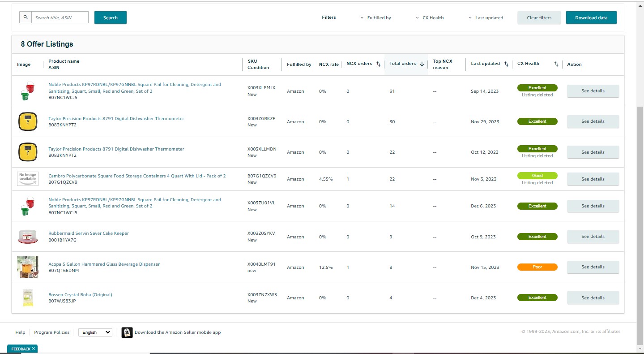Viewport: 644px width, 354px height.
Task: See details for Acopa Beverage Dispenser
Action: pyautogui.click(x=593, y=267)
